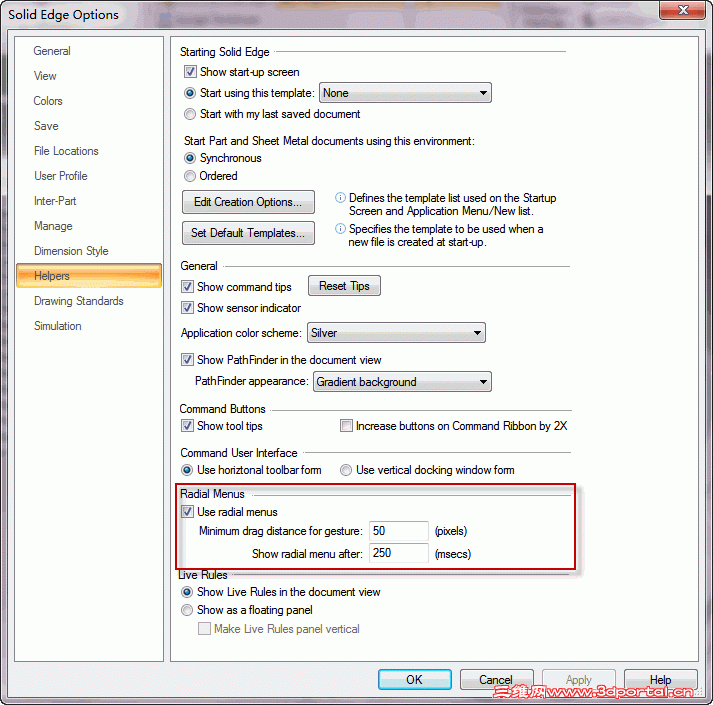713x705 pixels.
Task: Select Show Live Rules in document view
Action: [187, 592]
